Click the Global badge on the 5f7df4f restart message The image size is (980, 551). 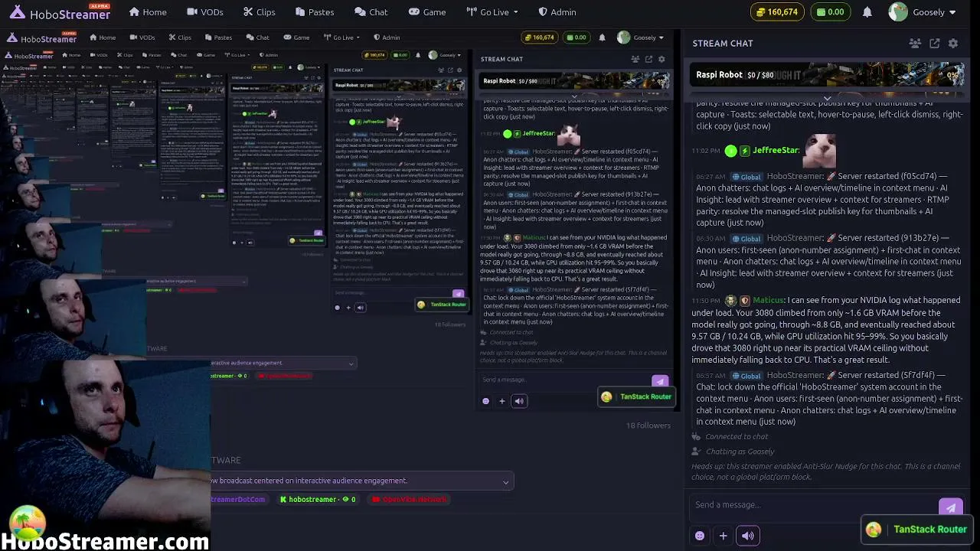[745, 376]
